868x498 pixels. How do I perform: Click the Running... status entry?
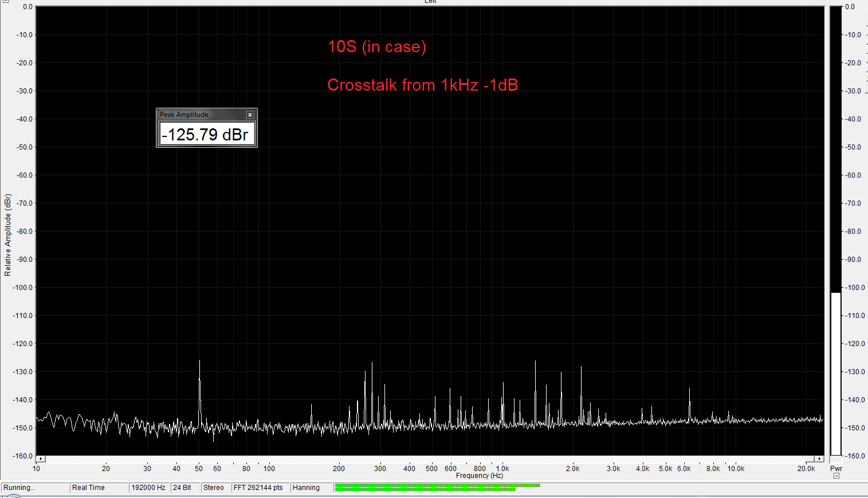pyautogui.click(x=35, y=488)
